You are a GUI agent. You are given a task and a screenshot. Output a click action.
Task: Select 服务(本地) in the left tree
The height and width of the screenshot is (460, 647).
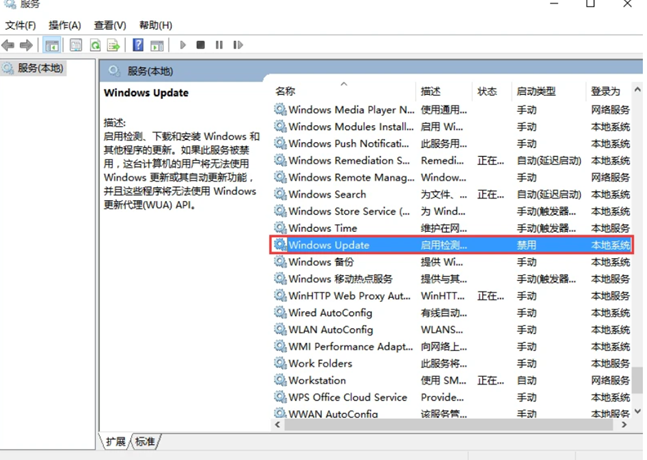33,68
